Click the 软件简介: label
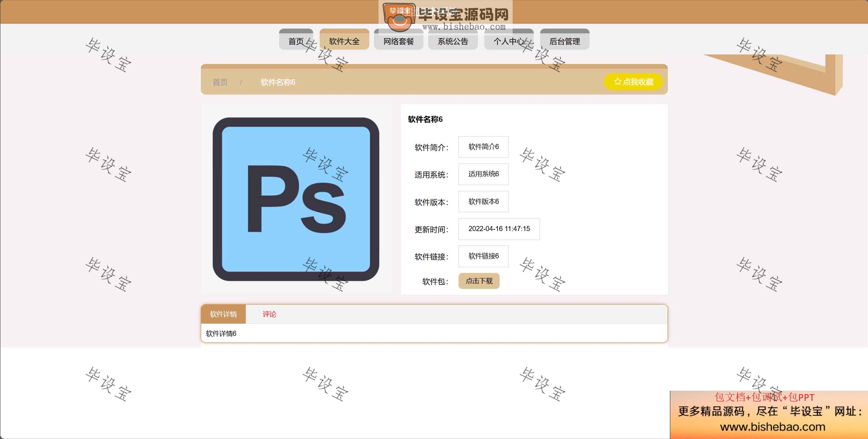 pyautogui.click(x=431, y=147)
